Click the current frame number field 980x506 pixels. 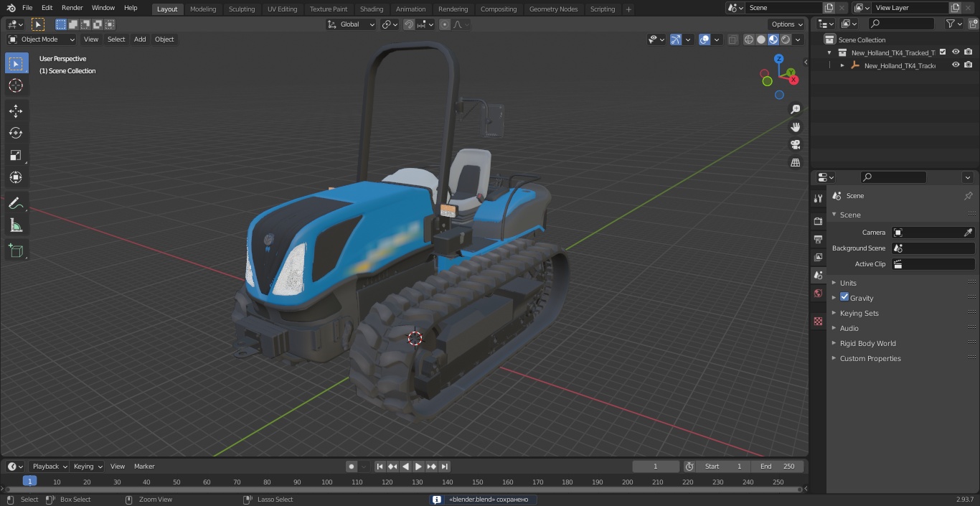tap(656, 467)
